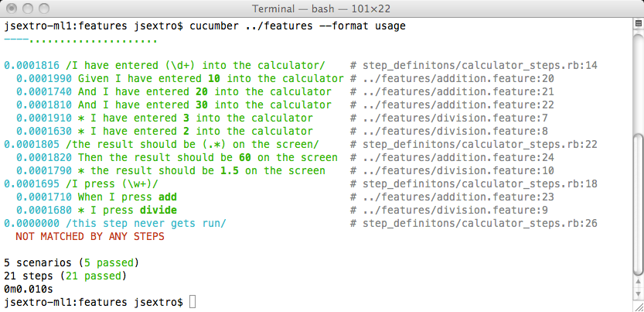Click the window resize grip corner
Screen dimensions: 644x312
[639, 307]
